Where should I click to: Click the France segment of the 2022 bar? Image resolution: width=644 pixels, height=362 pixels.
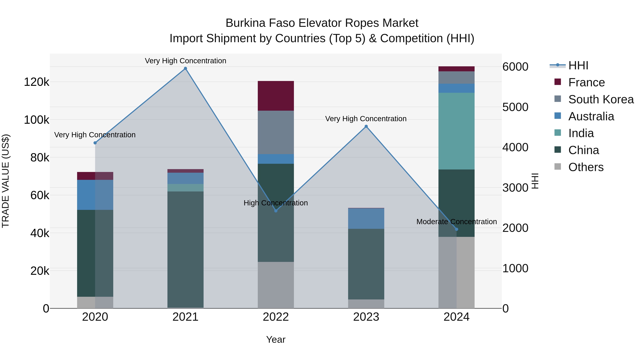tap(276, 96)
